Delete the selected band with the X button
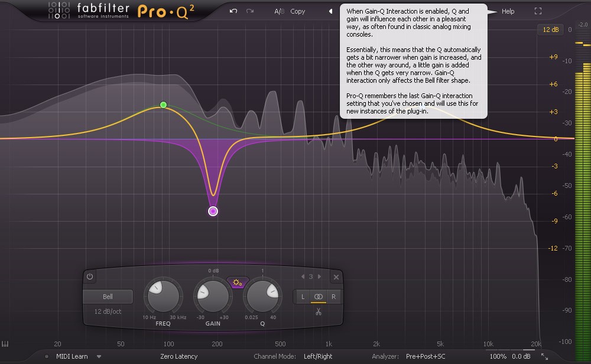 click(336, 277)
